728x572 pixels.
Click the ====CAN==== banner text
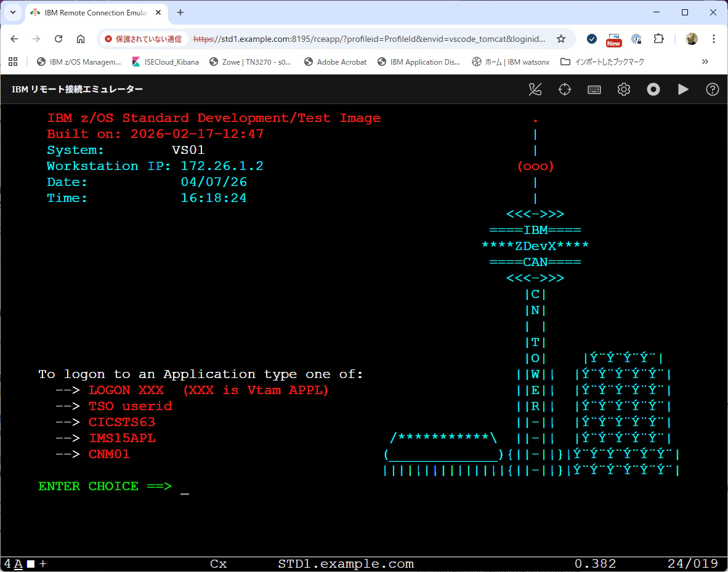(535, 262)
